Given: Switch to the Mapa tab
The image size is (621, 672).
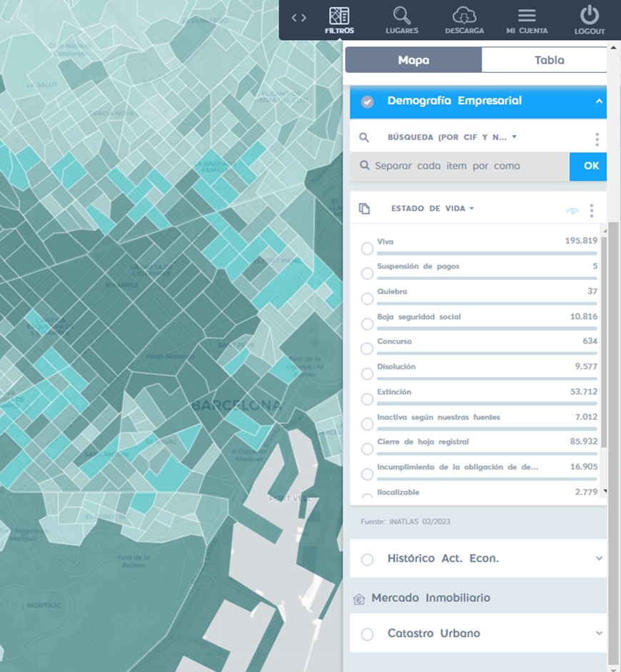Looking at the screenshot, I should click(413, 61).
